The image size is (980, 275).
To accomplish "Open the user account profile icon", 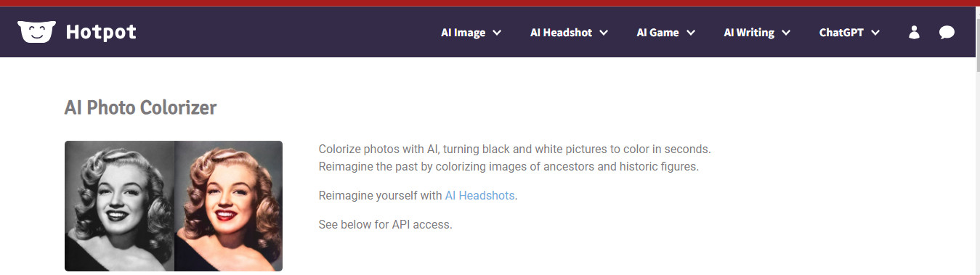I will pos(914,33).
